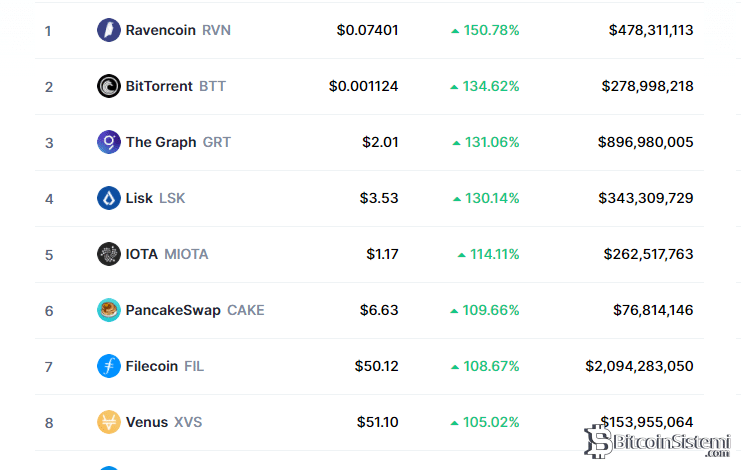The height and width of the screenshot is (470, 741).
Task: Click IOTA's 114.11% gain value
Action: pyautogui.click(x=494, y=254)
